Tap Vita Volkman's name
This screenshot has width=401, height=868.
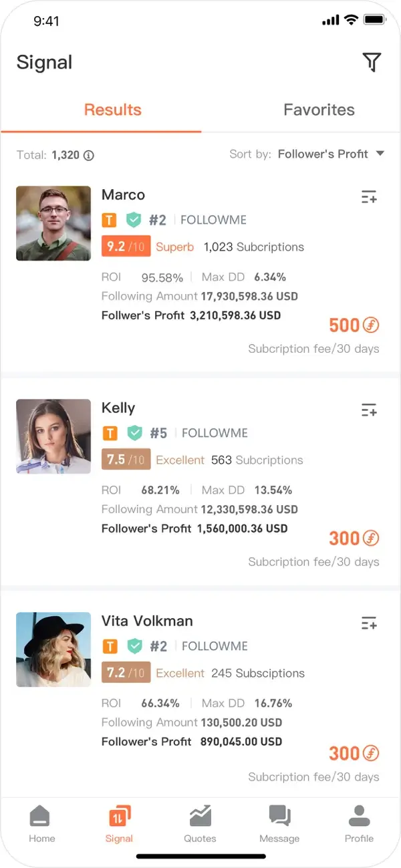click(x=147, y=621)
